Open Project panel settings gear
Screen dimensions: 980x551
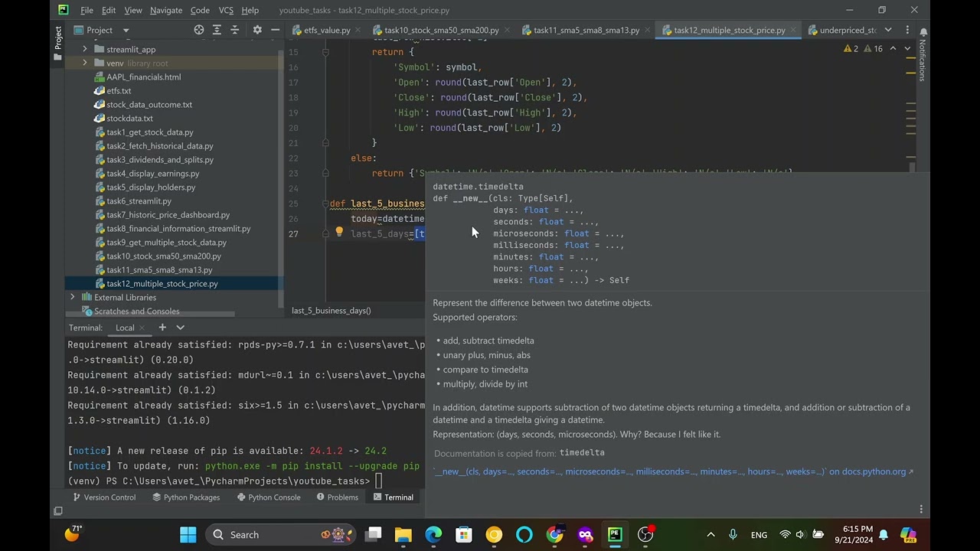coord(257,30)
